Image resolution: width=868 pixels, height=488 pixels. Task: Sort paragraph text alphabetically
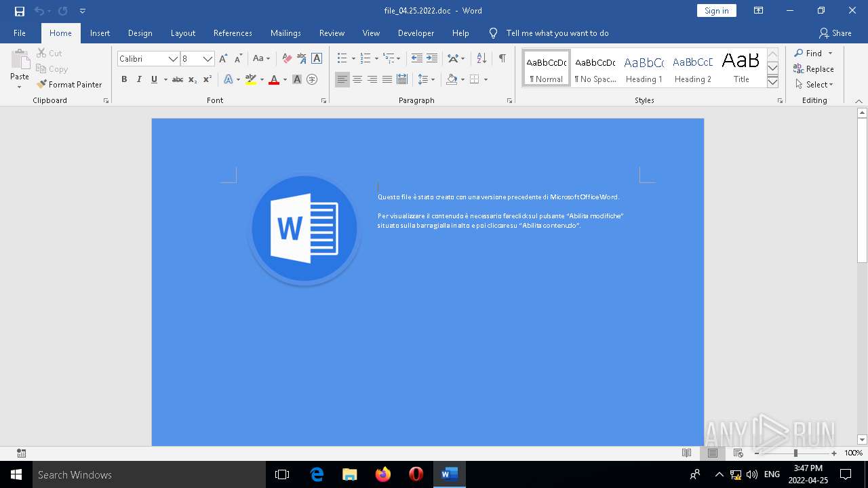[x=481, y=59]
